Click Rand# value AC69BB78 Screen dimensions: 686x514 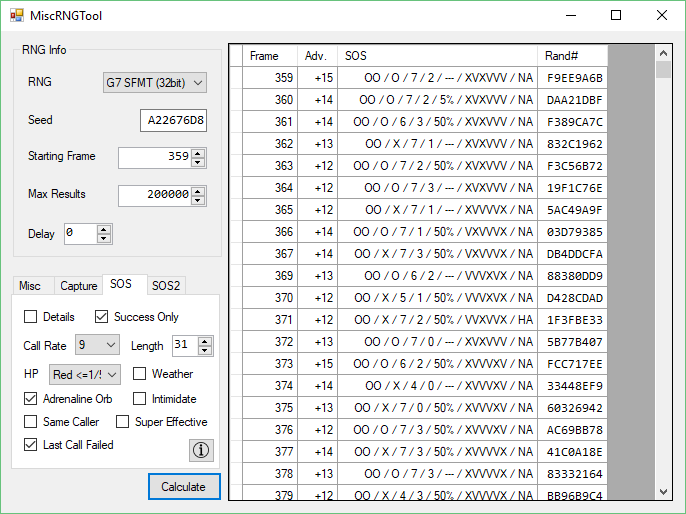pyautogui.click(x=573, y=430)
